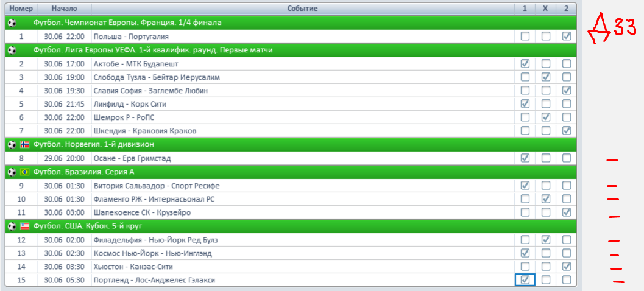Uncheck draw X for Слобода Тузла - Бейтар Иерусалим
Viewport: 644px width, 291px height.
[x=545, y=77]
